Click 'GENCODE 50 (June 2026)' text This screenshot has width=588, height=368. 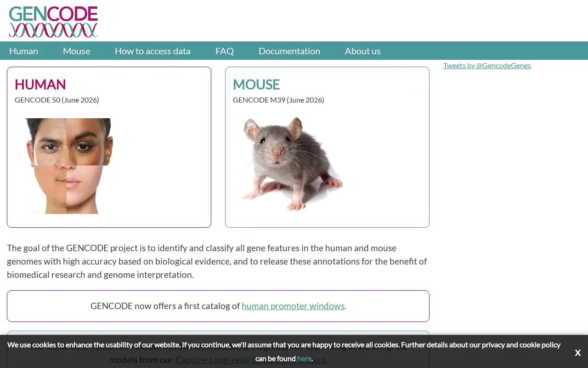tap(57, 100)
